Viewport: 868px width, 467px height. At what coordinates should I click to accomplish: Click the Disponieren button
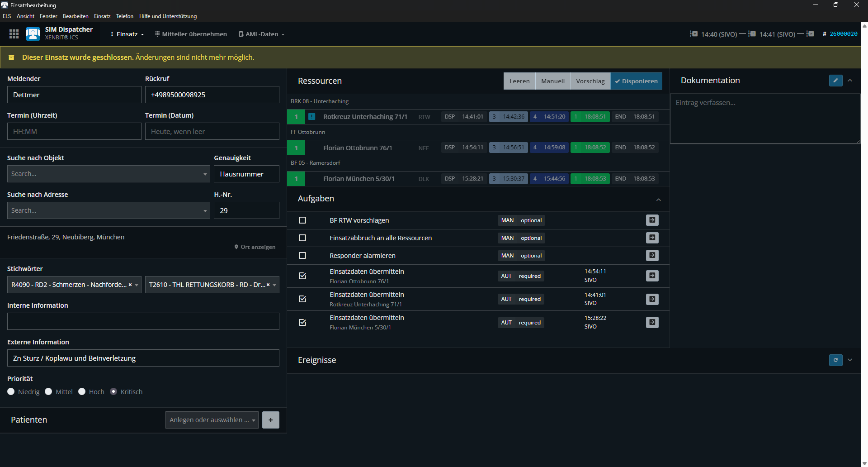click(636, 81)
